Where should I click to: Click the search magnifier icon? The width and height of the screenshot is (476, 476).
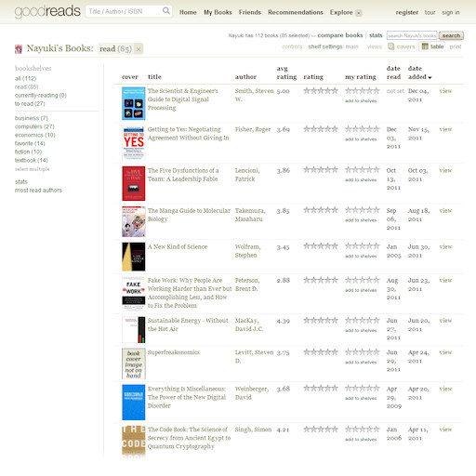pyautogui.click(x=166, y=11)
